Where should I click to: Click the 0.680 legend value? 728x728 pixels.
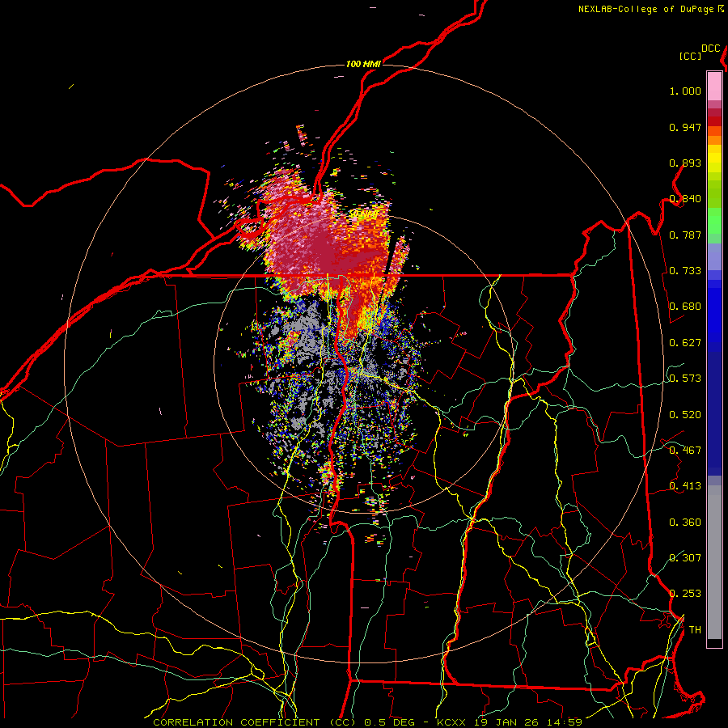(x=685, y=307)
